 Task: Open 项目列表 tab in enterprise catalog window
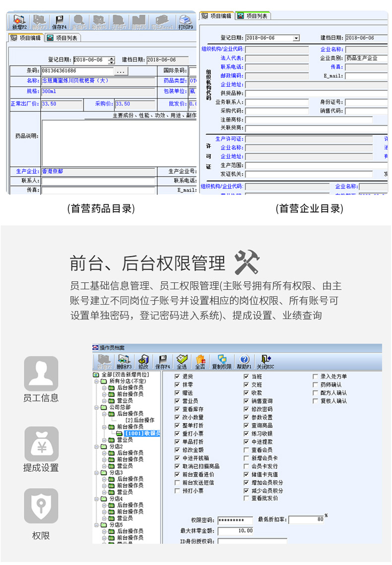point(253,16)
